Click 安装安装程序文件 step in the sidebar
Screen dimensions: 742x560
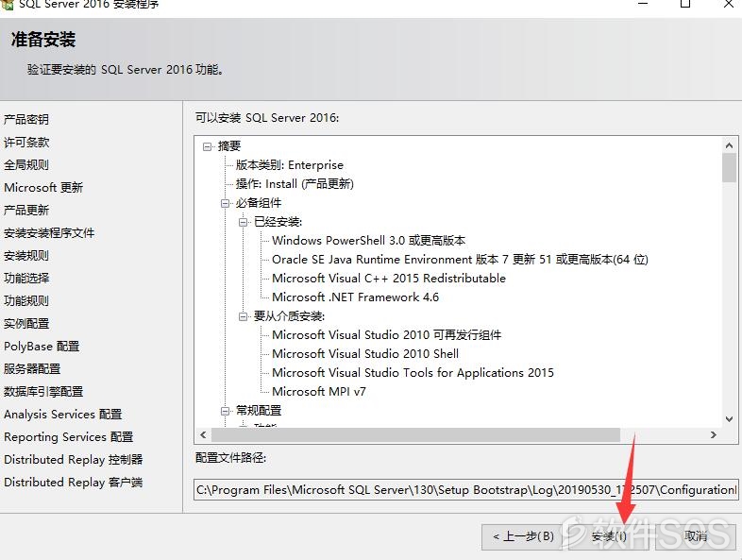(49, 233)
